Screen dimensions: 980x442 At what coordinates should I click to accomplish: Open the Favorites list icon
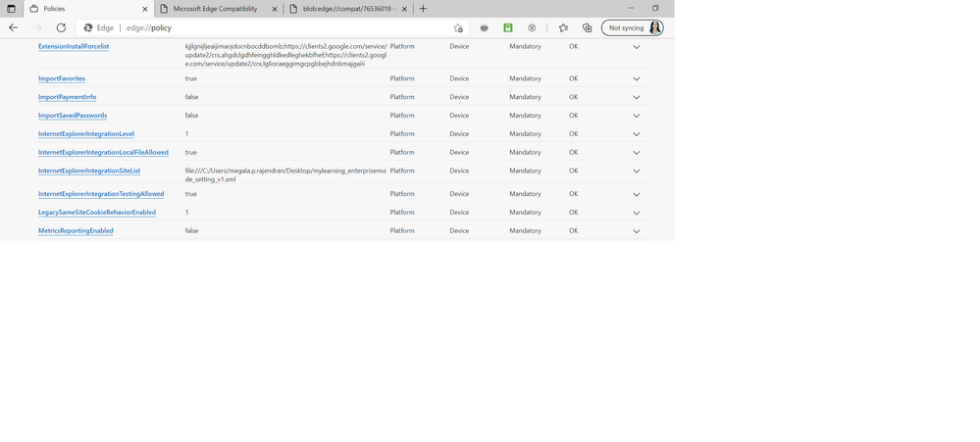pyautogui.click(x=563, y=28)
